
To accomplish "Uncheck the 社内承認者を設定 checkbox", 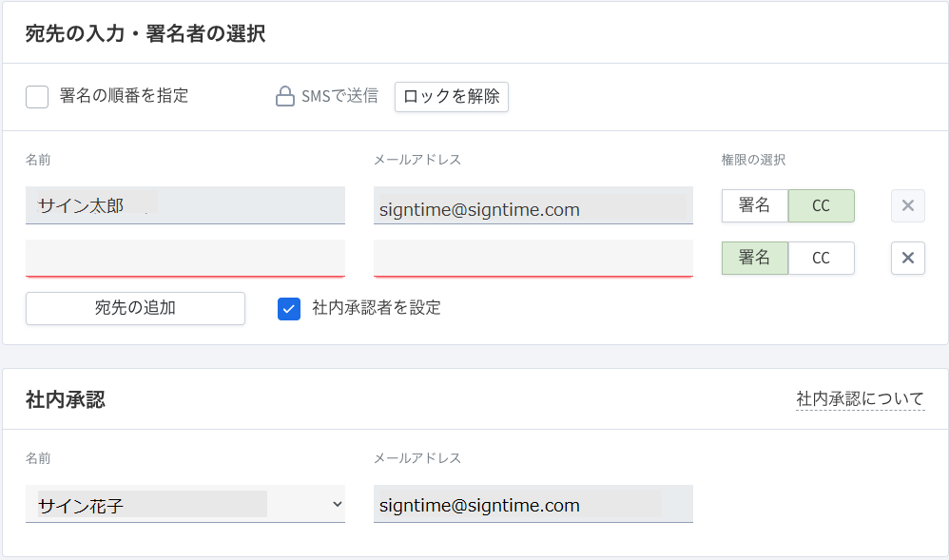I will (x=289, y=308).
